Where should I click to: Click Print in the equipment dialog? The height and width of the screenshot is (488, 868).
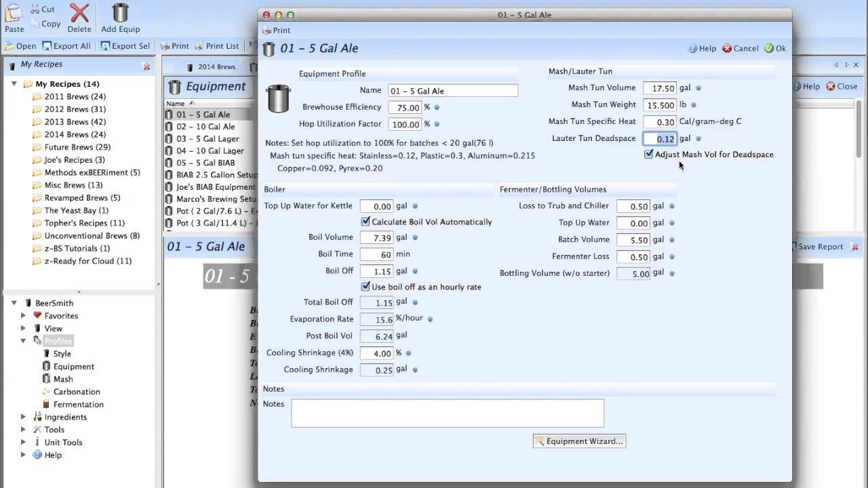pos(276,30)
